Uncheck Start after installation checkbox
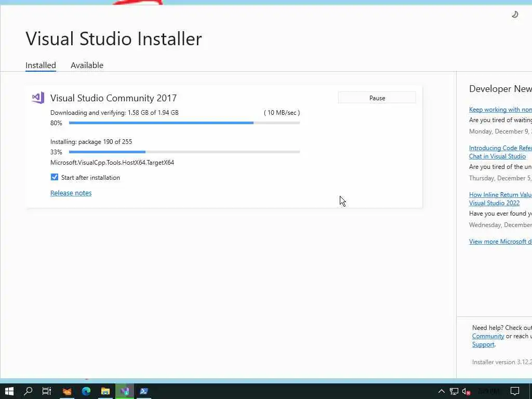 click(x=54, y=177)
